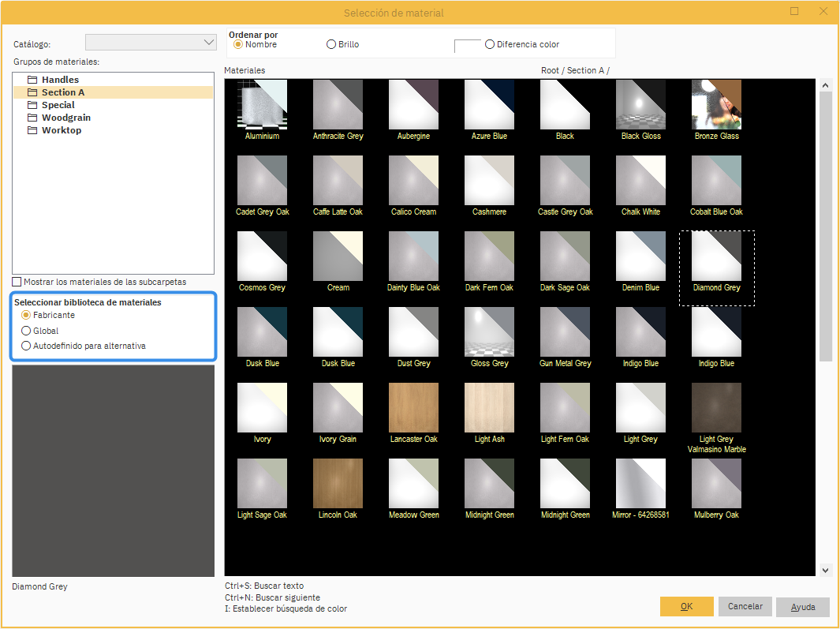Sort by Diferencia color option
Screen dimensions: 840x629
pyautogui.click(x=490, y=44)
